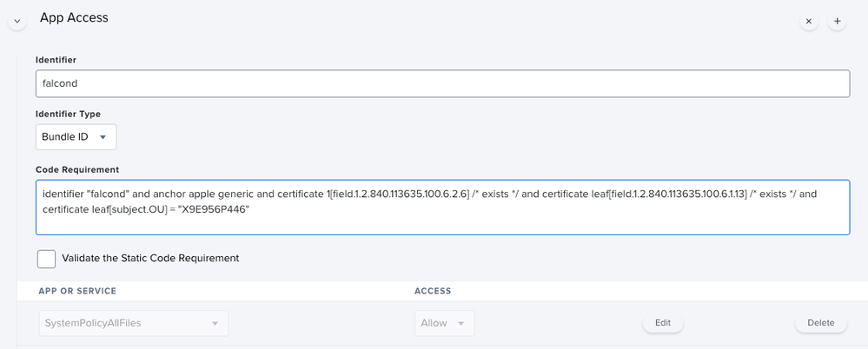Collapse the App Access section chevron

click(x=17, y=22)
